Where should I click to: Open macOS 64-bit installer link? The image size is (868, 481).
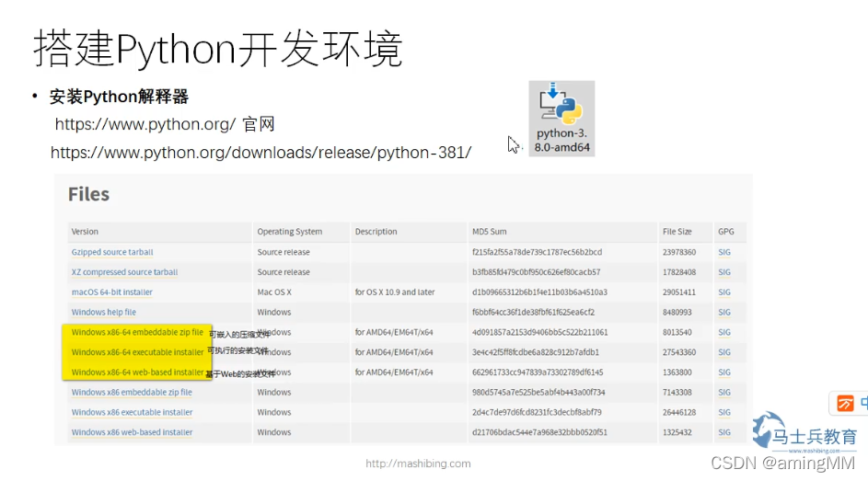tap(111, 292)
